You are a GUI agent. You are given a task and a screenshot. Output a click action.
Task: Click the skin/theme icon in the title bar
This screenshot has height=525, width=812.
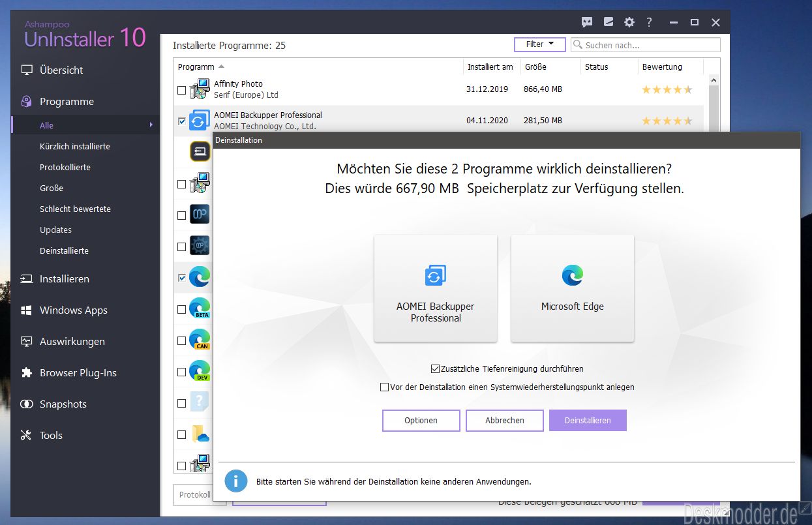[x=609, y=22]
